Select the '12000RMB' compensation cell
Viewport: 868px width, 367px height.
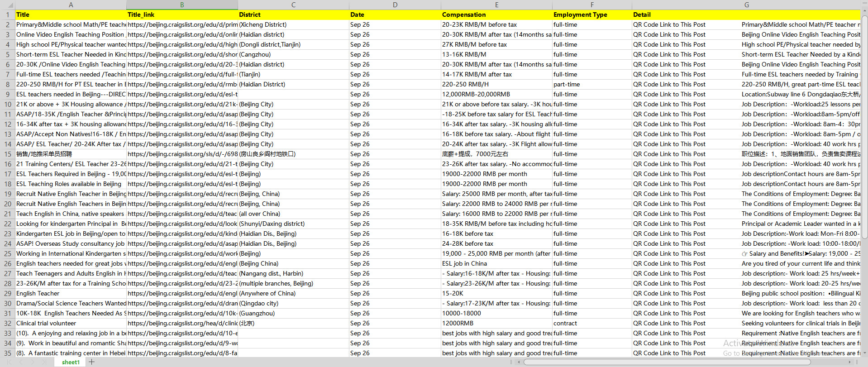click(x=496, y=323)
